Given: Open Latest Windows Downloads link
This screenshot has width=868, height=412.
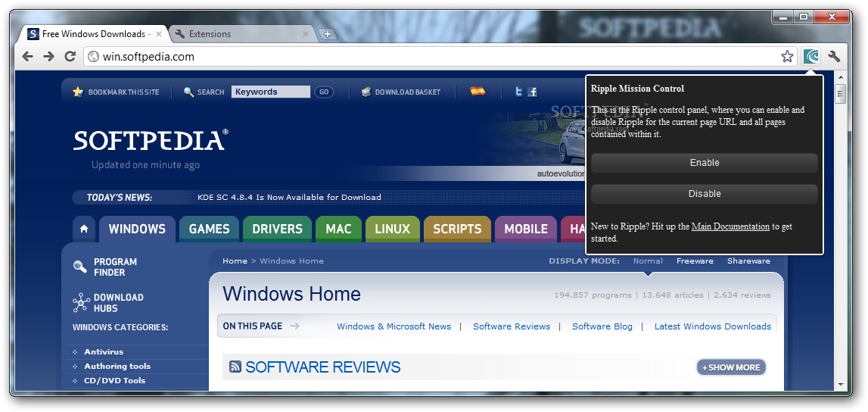Looking at the screenshot, I should (712, 326).
